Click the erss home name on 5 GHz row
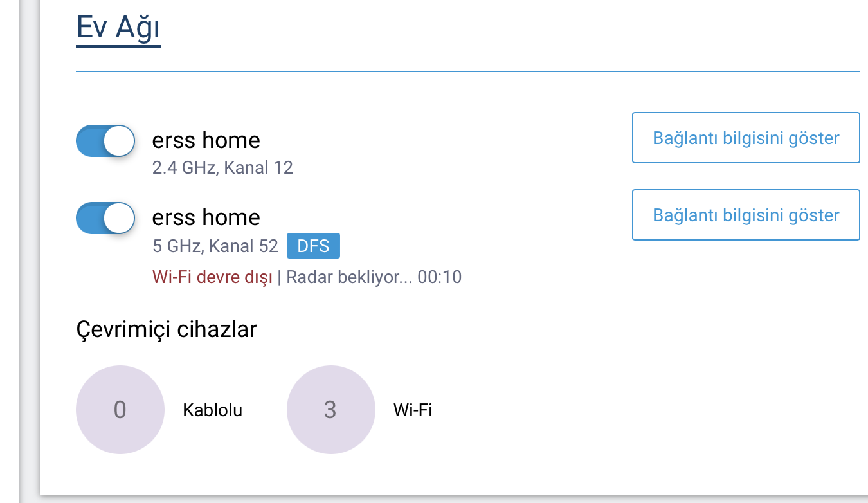The height and width of the screenshot is (503, 868). click(206, 217)
